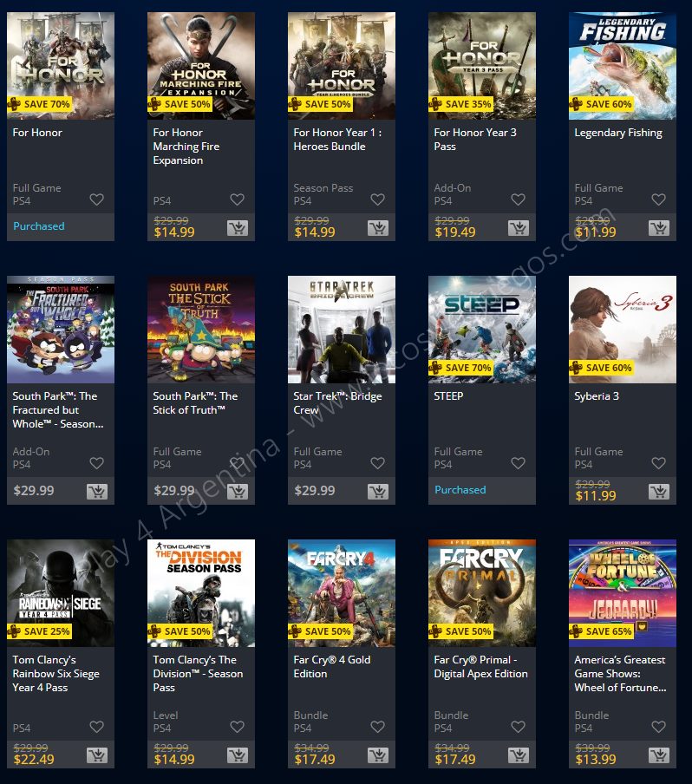Toggle wishlist heart for Fractured but Whole Season Pass
The width and height of the screenshot is (692, 784).
click(x=96, y=463)
